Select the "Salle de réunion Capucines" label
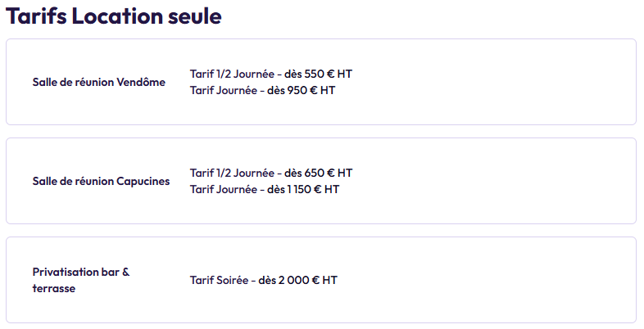The width and height of the screenshot is (644, 329). (101, 181)
